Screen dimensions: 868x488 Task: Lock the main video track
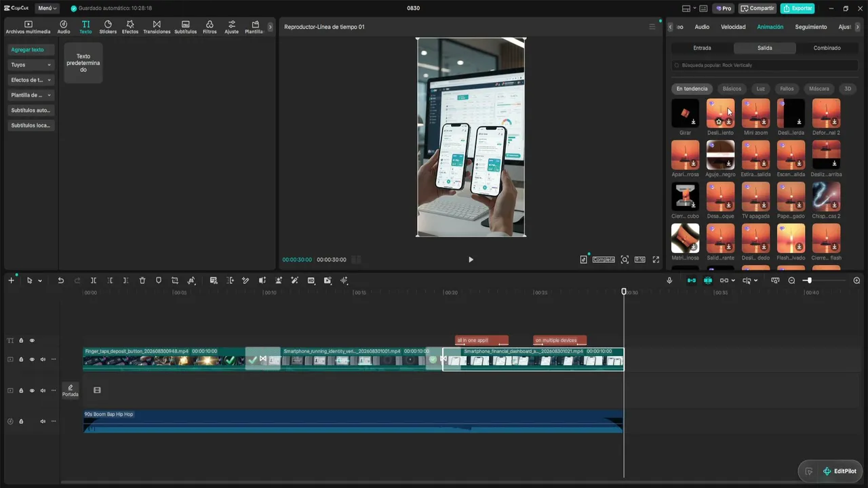21,359
